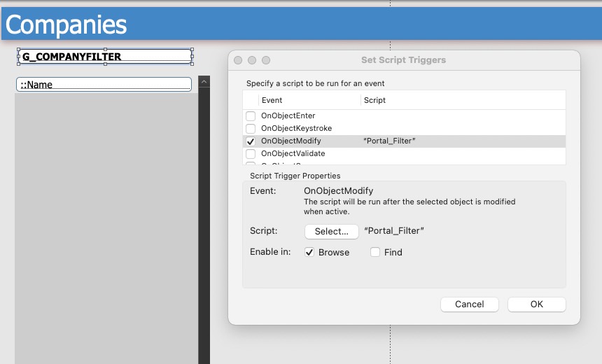Uncheck the OnObjectModify event checkbox
This screenshot has height=364, width=602.
(x=251, y=141)
